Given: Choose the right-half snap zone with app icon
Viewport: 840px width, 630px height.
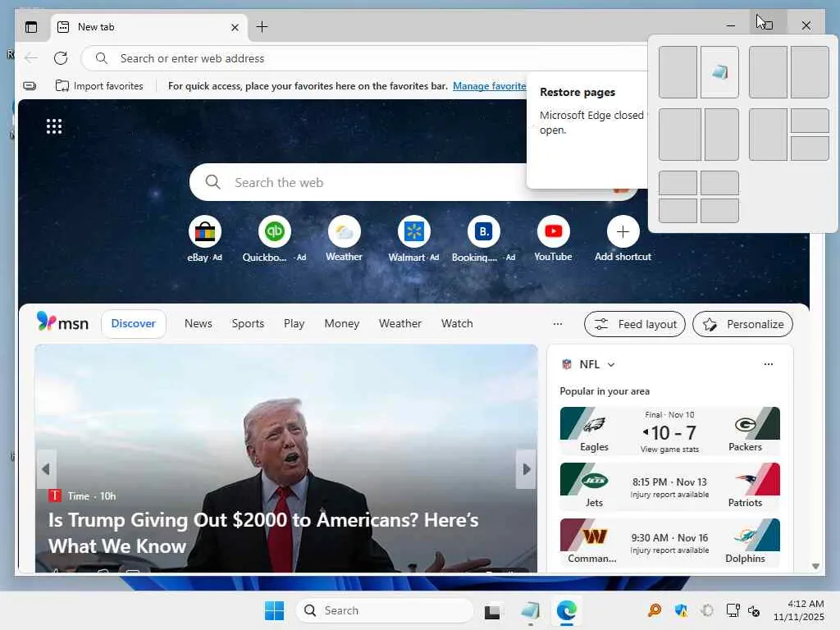Looking at the screenshot, I should (x=719, y=72).
